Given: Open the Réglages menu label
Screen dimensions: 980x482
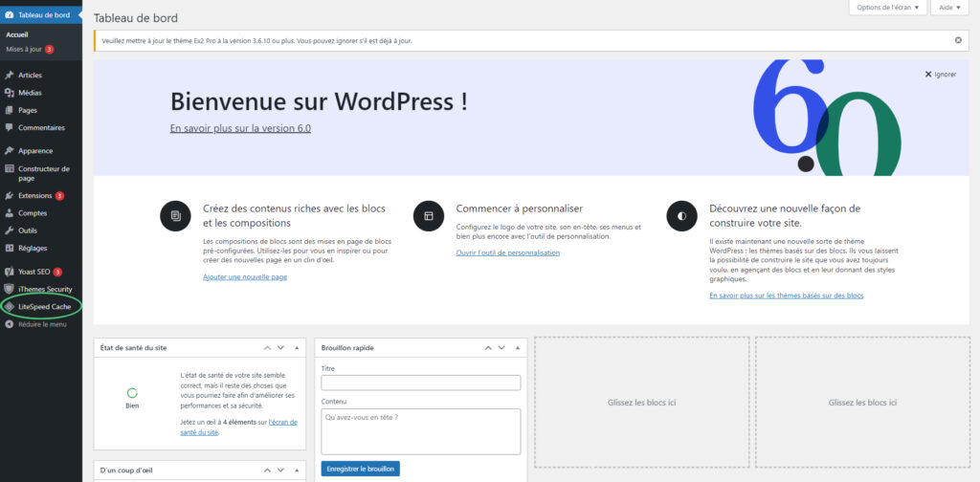Looking at the screenshot, I should [x=33, y=248].
